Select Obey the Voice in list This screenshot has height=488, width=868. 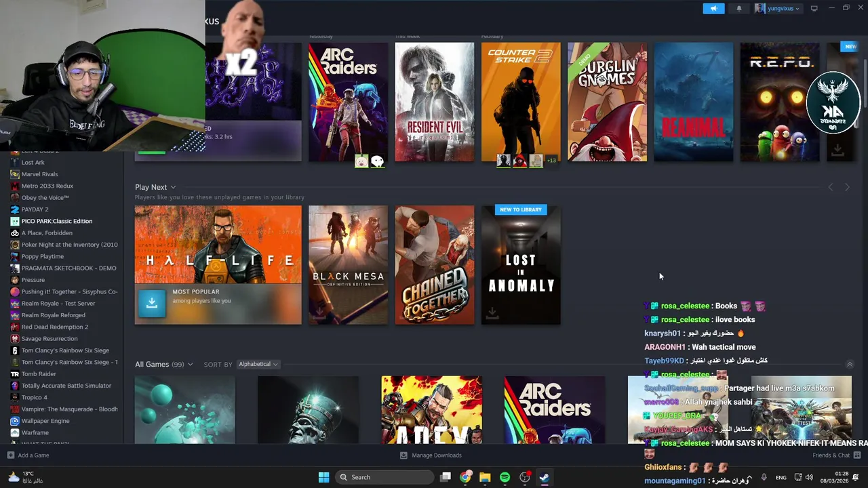pos(45,197)
